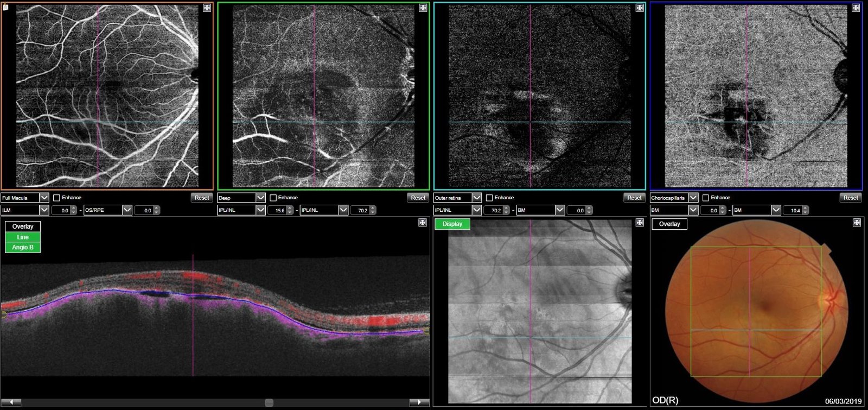
Task: Open the Full Macula slab preset dropdown
Action: coord(44,198)
